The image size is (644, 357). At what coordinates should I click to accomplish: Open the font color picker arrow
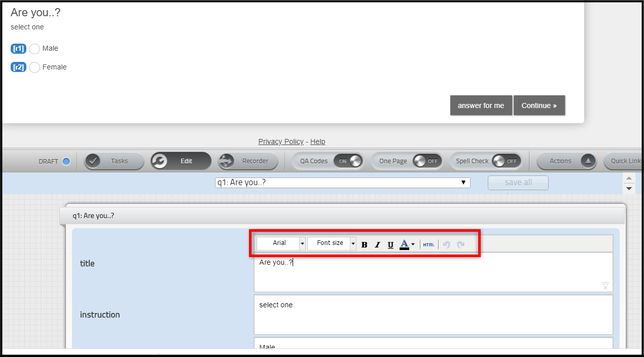coord(413,244)
